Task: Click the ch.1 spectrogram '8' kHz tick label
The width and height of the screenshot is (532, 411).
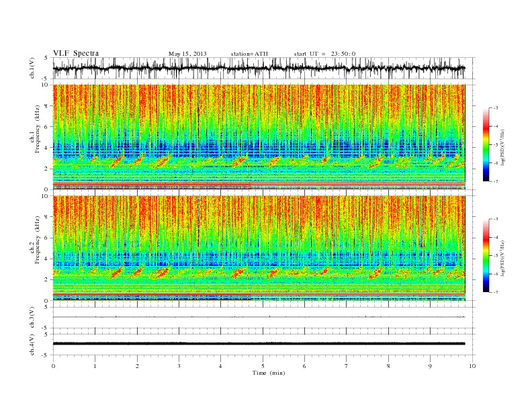Action: coord(47,106)
